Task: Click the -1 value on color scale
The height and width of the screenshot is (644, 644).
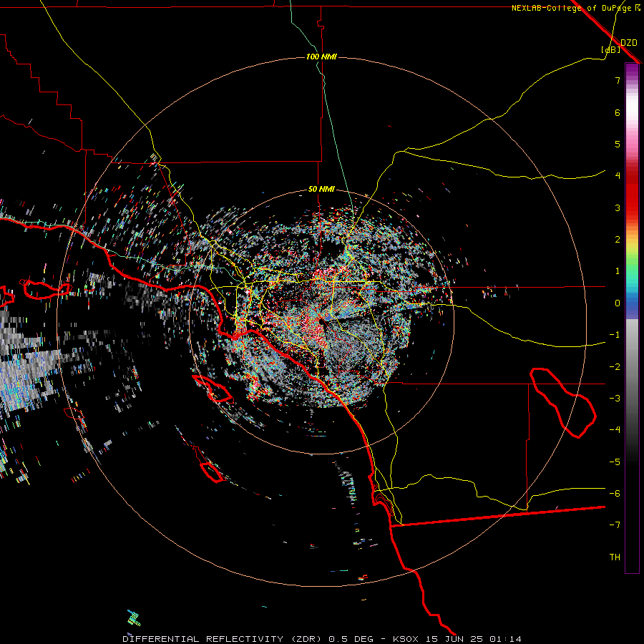Action: point(615,335)
